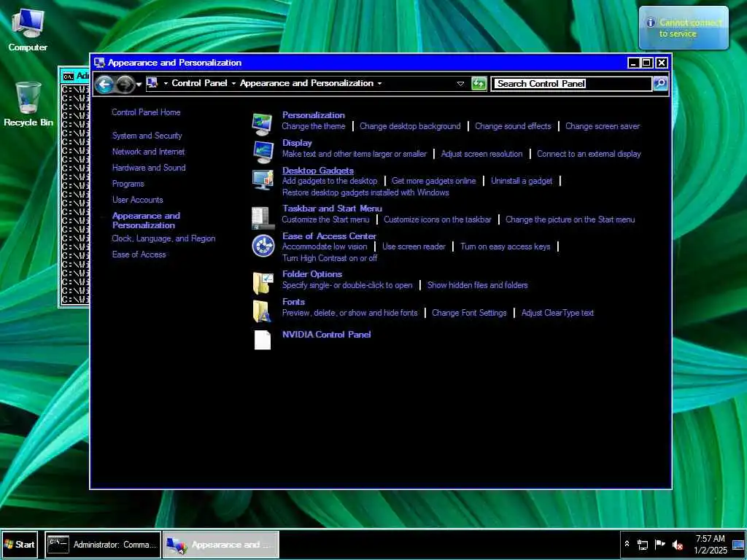The image size is (747, 560).
Task: Open the address bar history dropdown
Action: [x=461, y=84]
